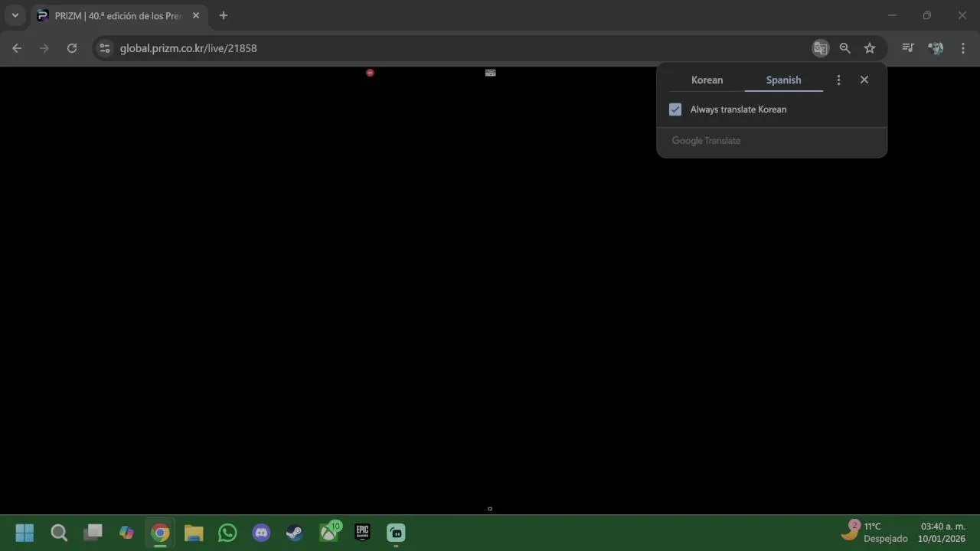Open the media controls icon in toolbar
The height and width of the screenshot is (551, 980).
tap(908, 48)
